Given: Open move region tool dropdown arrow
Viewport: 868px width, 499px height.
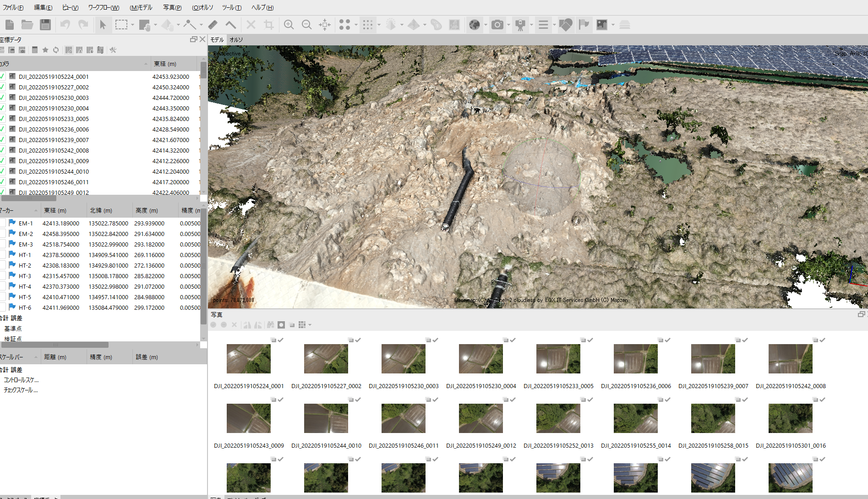Looking at the screenshot, I should pyautogui.click(x=156, y=25).
